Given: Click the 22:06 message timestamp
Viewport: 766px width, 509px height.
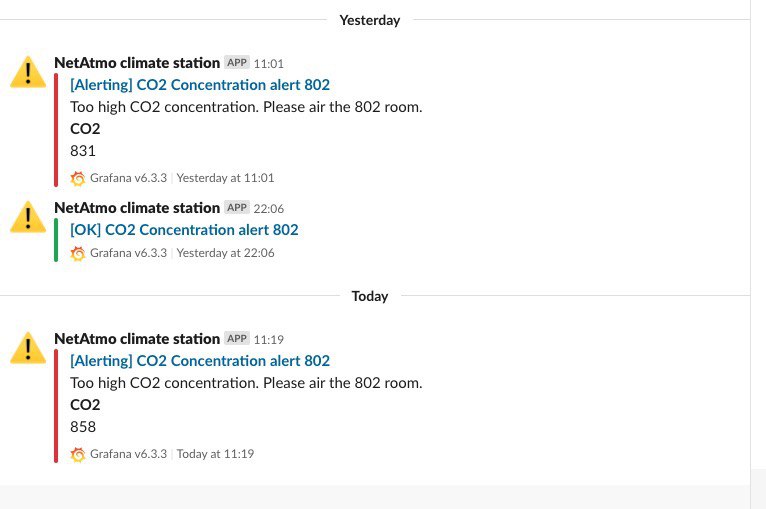Looking at the screenshot, I should pyautogui.click(x=269, y=209).
